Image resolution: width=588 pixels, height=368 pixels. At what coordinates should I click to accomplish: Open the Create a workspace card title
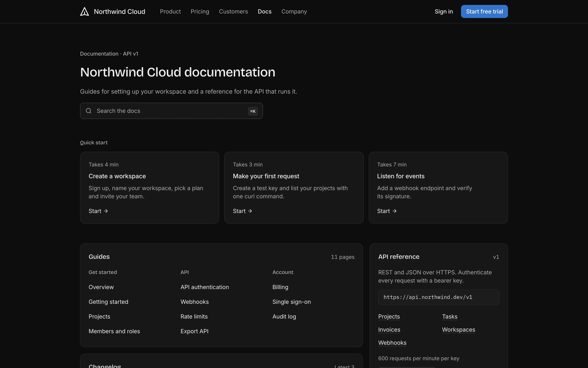click(117, 176)
